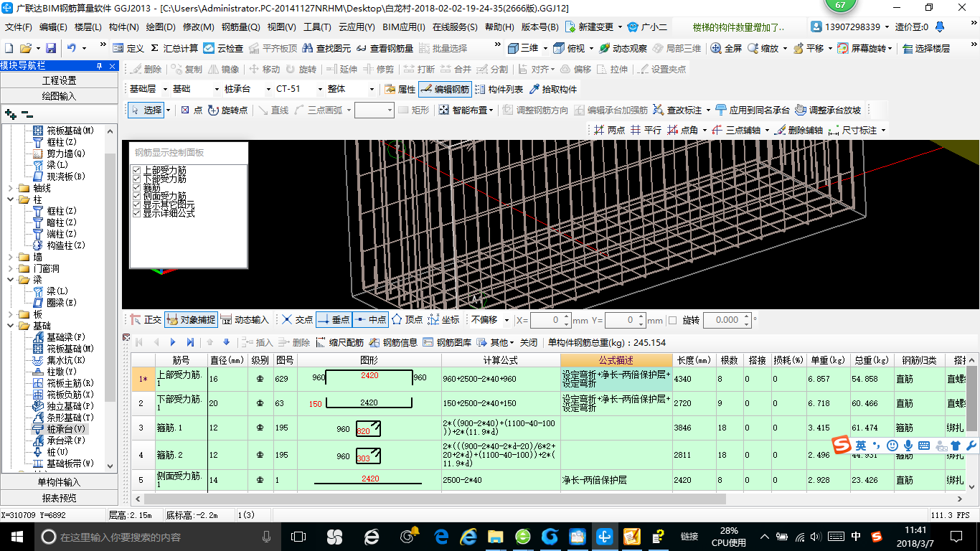Click the 工程设置 panel button

click(x=59, y=80)
